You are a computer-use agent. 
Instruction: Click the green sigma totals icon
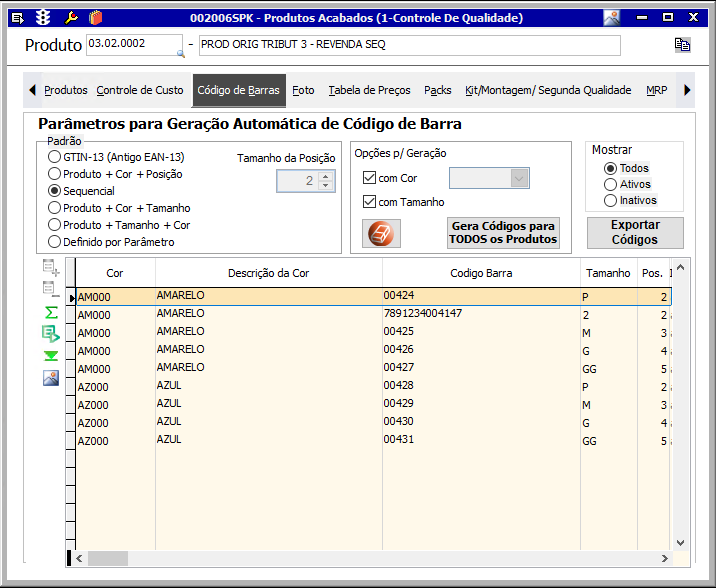pos(51,313)
